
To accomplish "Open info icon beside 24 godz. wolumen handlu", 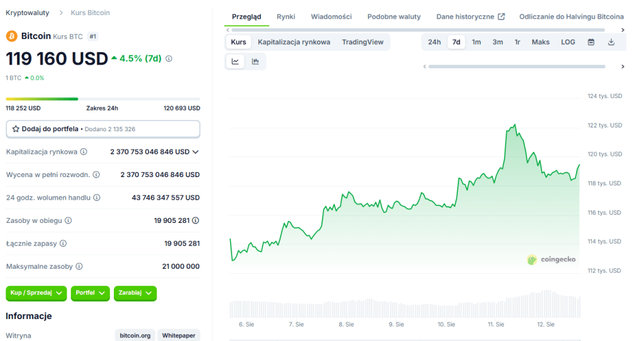I will [96, 198].
